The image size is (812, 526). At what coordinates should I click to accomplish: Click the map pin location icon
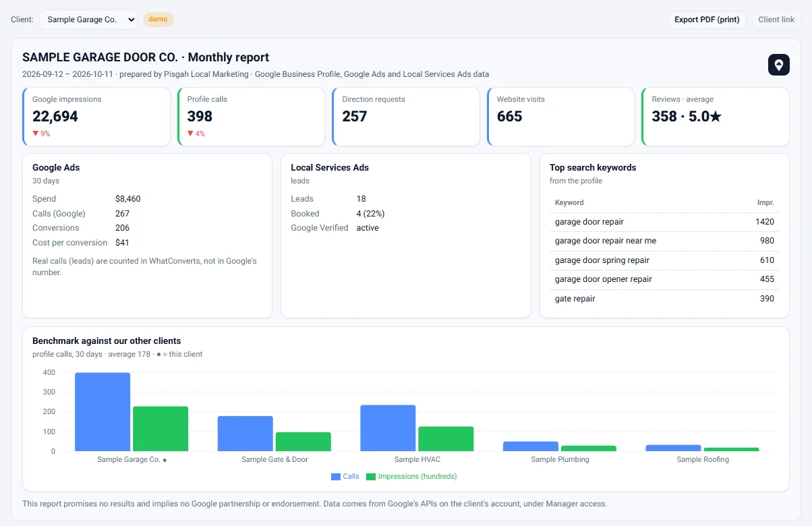[x=778, y=65]
